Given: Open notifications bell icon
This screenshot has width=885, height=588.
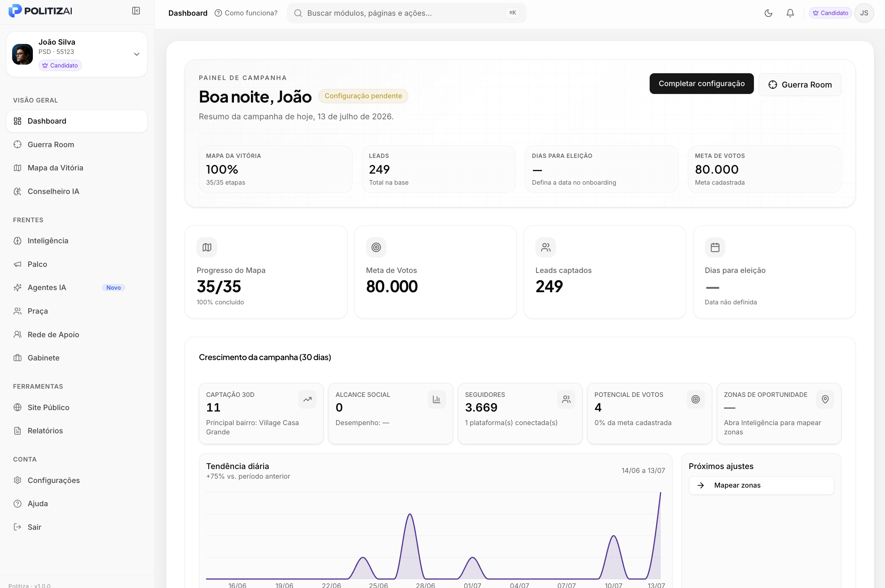Looking at the screenshot, I should coord(790,13).
